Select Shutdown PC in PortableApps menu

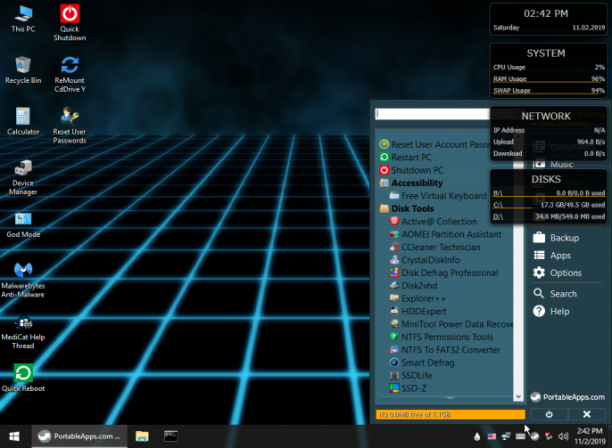[411, 170]
